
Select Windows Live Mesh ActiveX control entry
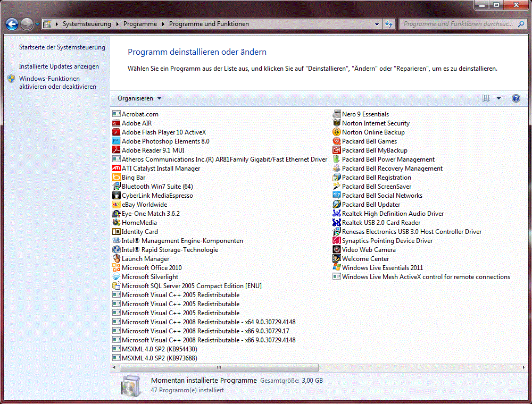[x=422, y=277]
